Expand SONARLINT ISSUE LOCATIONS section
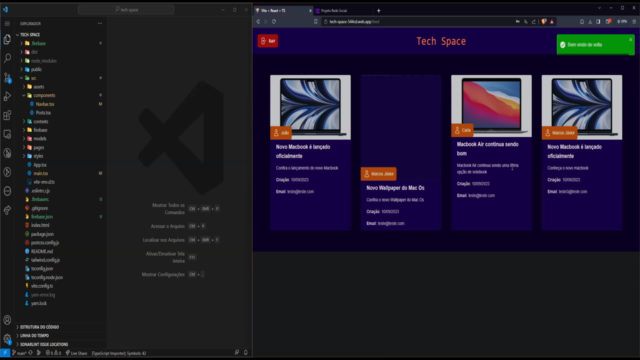The height and width of the screenshot is (360, 640). (x=44, y=344)
